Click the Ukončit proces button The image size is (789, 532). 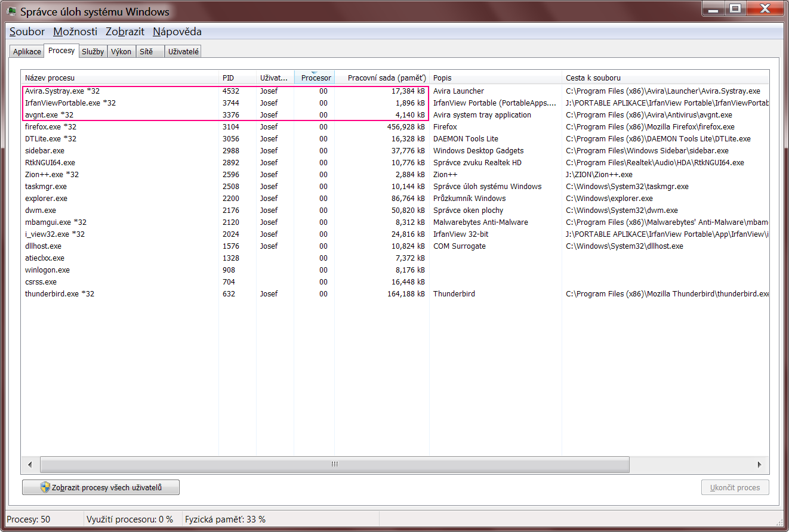coord(735,487)
